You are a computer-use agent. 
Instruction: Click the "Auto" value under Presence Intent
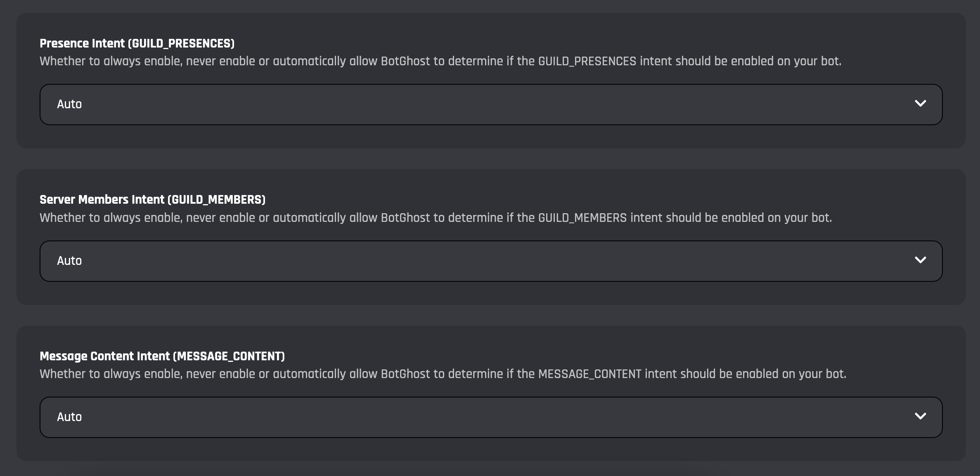click(69, 104)
